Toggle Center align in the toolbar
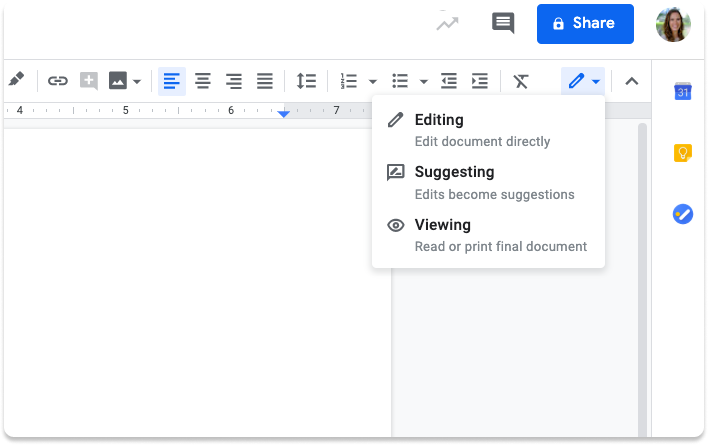This screenshot has height=445, width=708. (203, 81)
